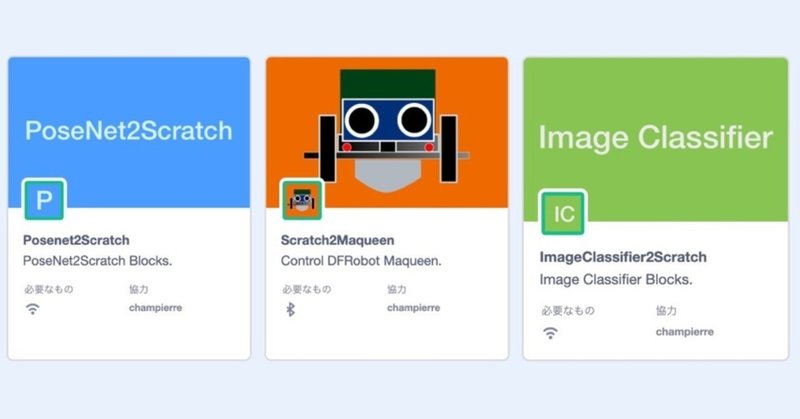Image resolution: width=800 pixels, height=419 pixels.
Task: Select the blue PoseNet2Scratch banner image
Action: coord(129,132)
